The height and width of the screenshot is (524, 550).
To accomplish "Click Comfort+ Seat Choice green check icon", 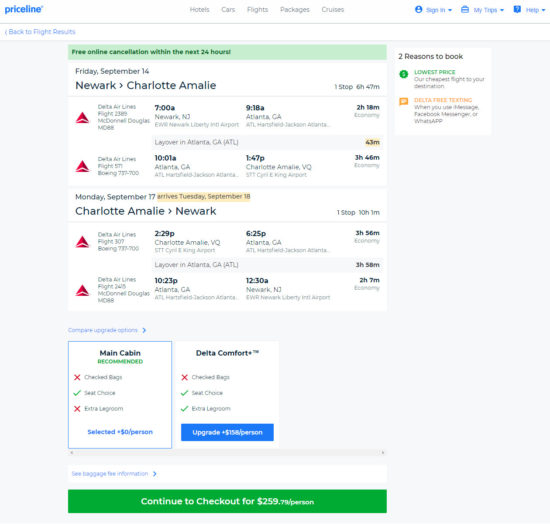I will click(x=185, y=393).
